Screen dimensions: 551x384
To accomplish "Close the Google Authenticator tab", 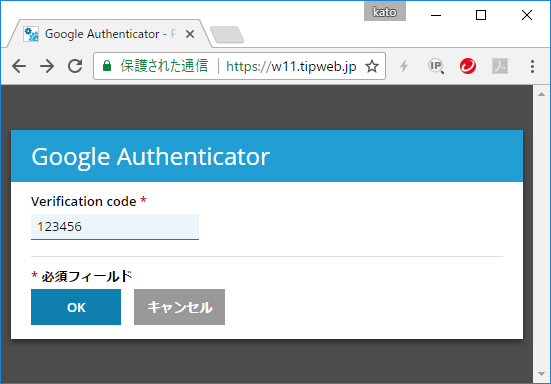I will pyautogui.click(x=190, y=34).
